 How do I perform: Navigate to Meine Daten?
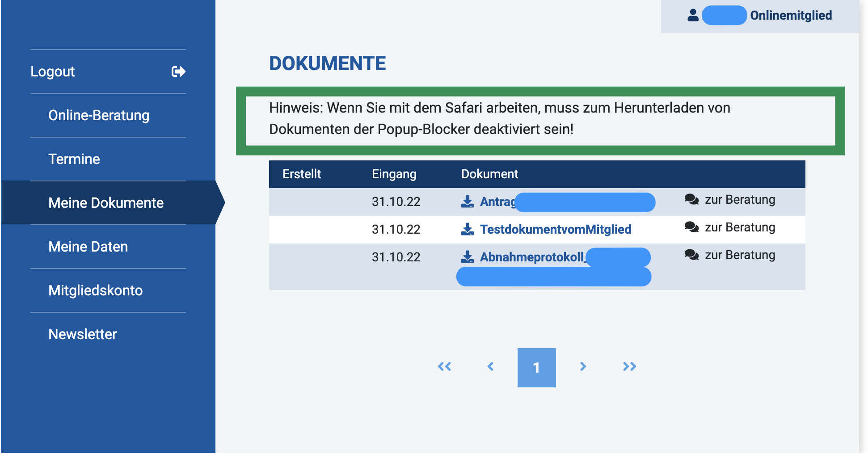(x=88, y=247)
